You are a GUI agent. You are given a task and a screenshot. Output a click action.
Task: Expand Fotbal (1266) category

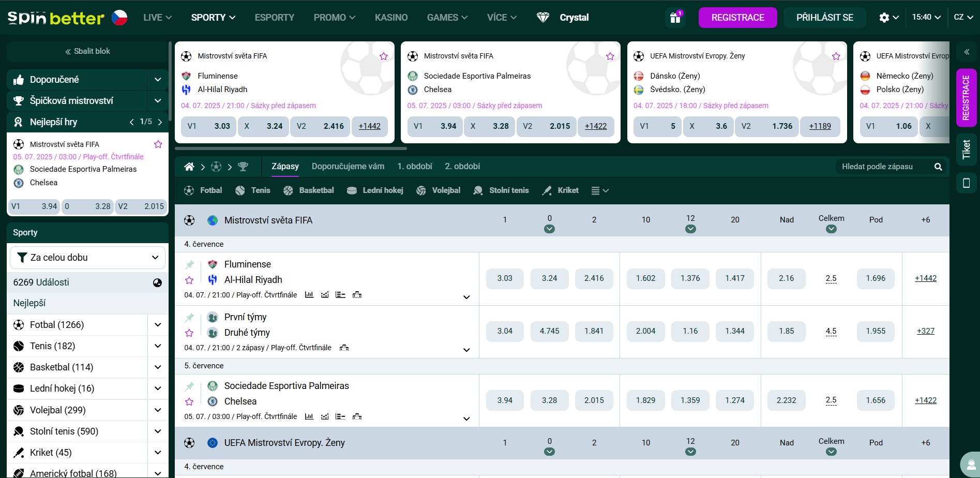[x=158, y=325]
